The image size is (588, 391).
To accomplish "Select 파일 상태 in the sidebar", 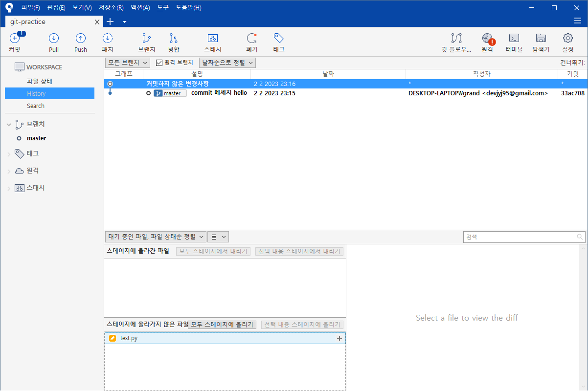I will pos(40,81).
